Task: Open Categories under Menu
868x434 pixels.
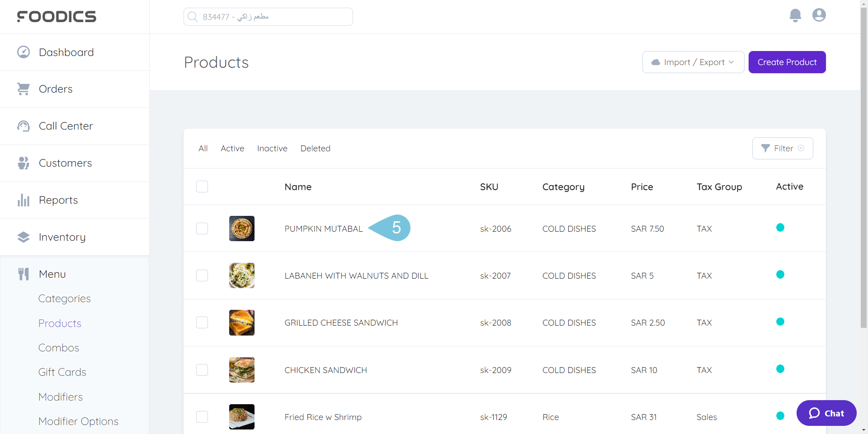Action: click(65, 299)
